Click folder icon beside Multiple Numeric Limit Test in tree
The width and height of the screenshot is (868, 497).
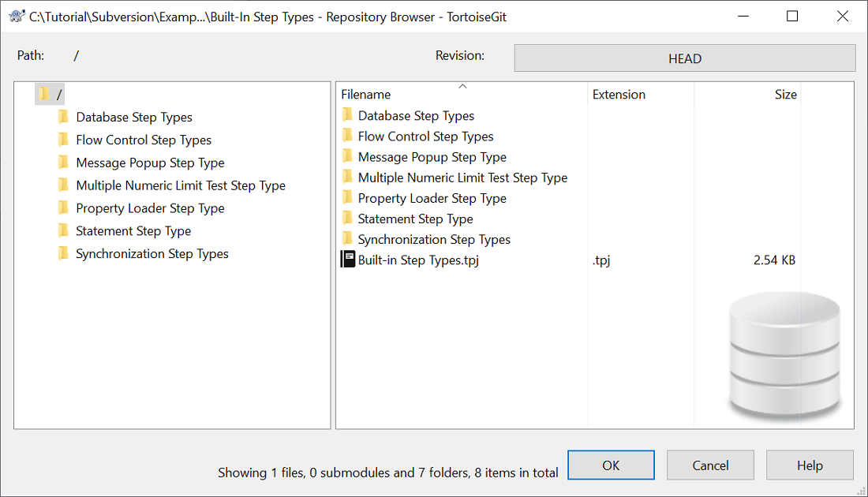point(64,185)
